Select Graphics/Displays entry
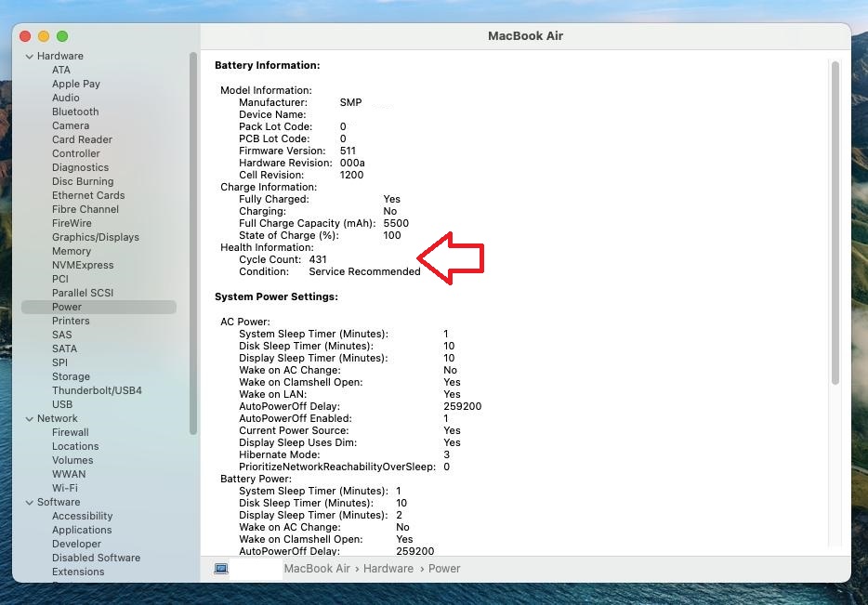 [95, 237]
